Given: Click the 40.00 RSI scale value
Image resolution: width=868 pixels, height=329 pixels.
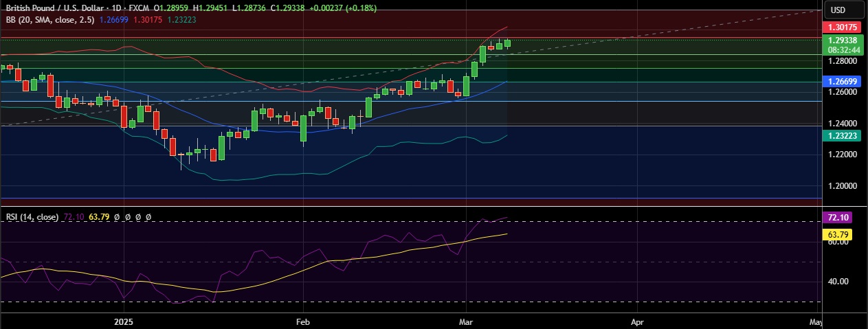Looking at the screenshot, I should coord(838,281).
